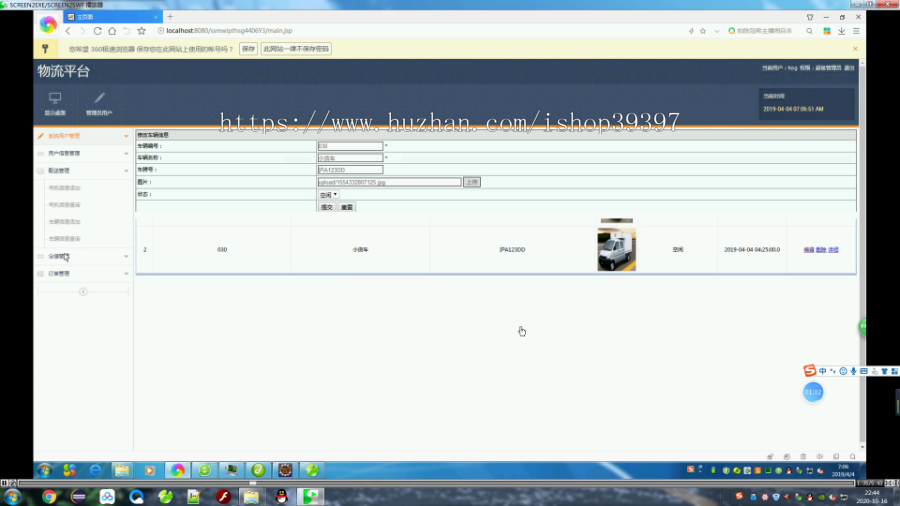
Task: Click white van thumbnail in table
Action: click(x=616, y=250)
